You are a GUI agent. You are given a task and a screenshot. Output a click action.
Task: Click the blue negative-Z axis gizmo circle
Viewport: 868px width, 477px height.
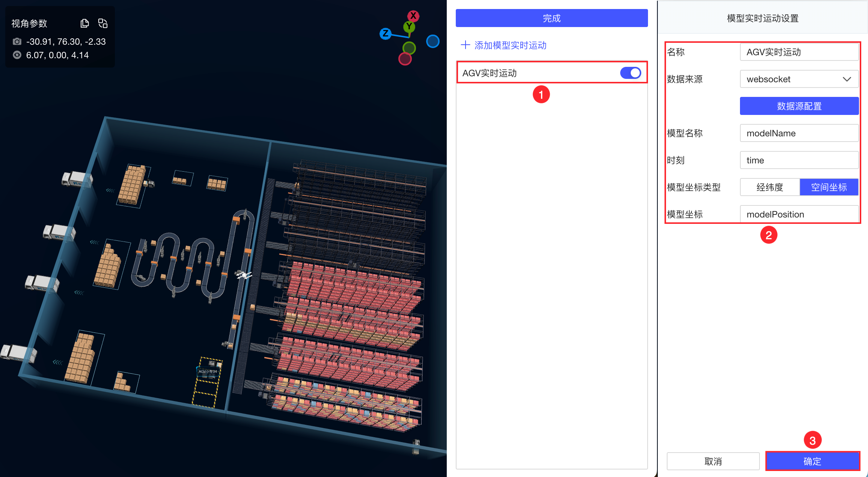[432, 41]
